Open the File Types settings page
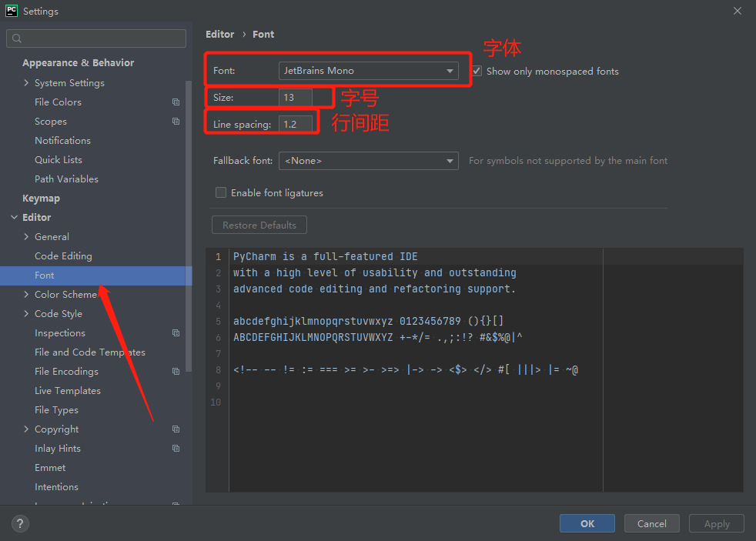The height and width of the screenshot is (541, 756). click(56, 410)
